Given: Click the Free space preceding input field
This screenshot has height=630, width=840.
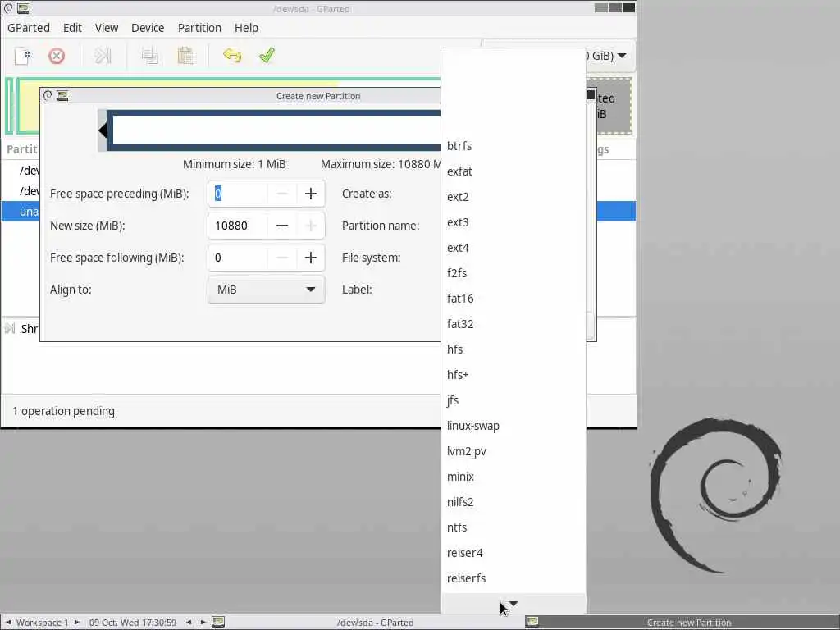Looking at the screenshot, I should (x=238, y=194).
